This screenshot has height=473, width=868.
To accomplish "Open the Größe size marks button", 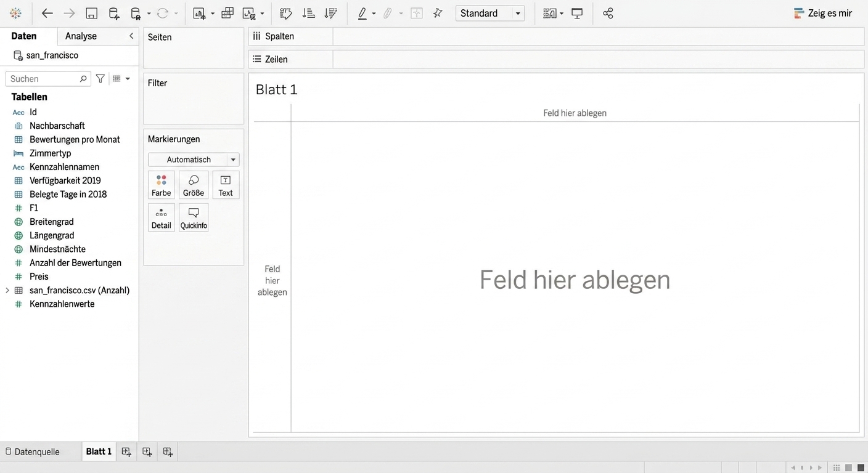I will (194, 185).
